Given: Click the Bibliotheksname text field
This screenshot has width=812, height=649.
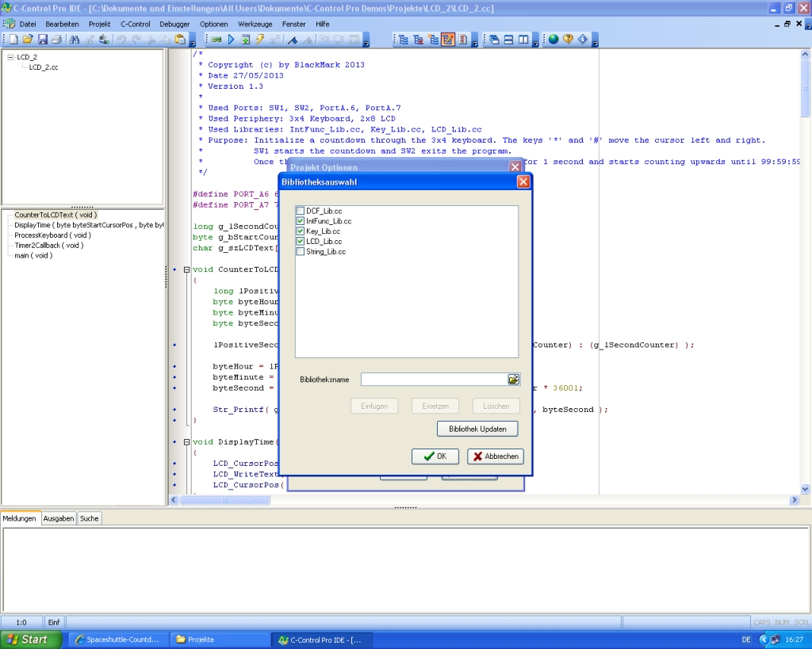Looking at the screenshot, I should click(x=433, y=380).
